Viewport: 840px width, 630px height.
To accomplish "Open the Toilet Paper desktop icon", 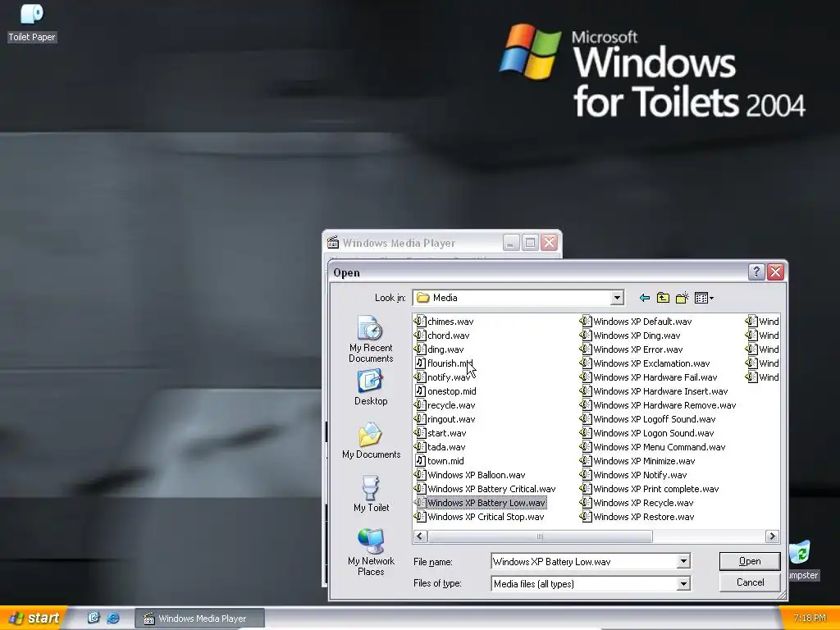I will pyautogui.click(x=32, y=23).
